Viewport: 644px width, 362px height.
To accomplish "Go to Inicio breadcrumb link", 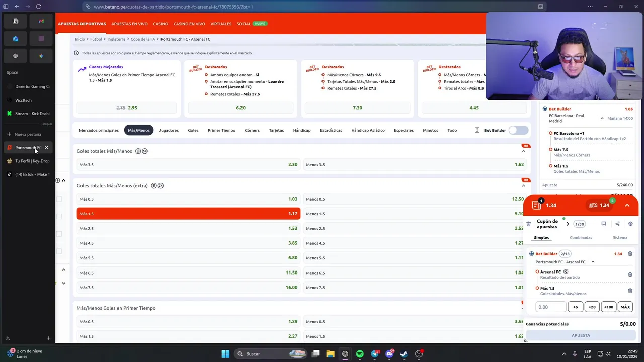I will click(80, 39).
